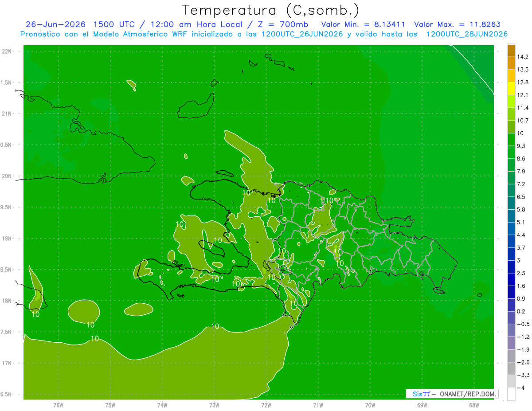Click the "68W" longitude axis label

click(474, 405)
